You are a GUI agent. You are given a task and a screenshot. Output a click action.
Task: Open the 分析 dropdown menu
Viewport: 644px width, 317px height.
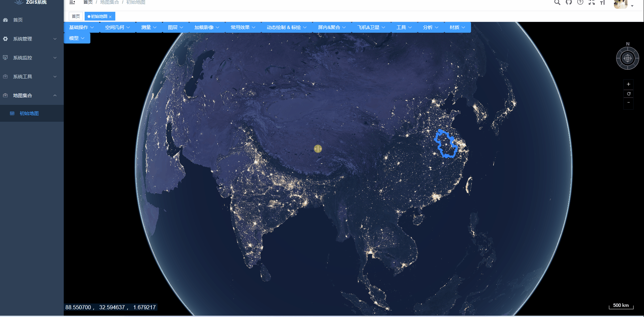tap(431, 27)
